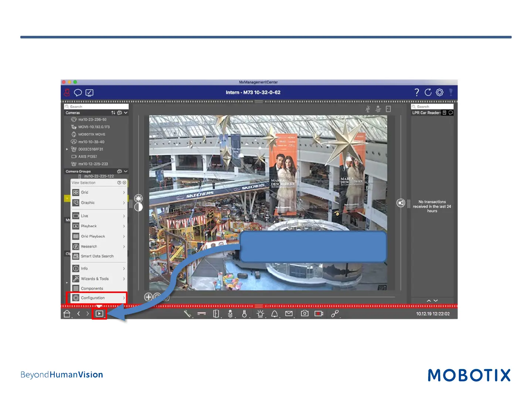Screen dimensions: 532x399
Task: Select the AXIS P1357 camera
Action: point(88,157)
